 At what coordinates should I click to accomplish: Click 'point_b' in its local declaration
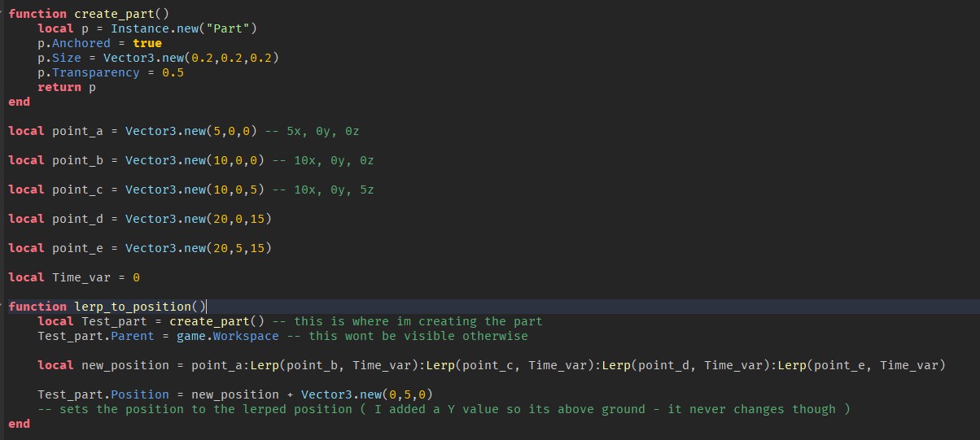click(77, 160)
